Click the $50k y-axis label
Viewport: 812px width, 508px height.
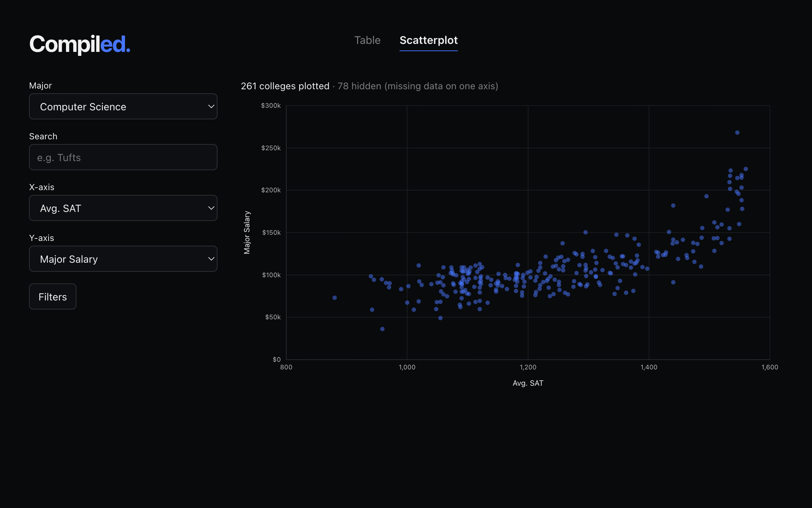click(x=273, y=317)
